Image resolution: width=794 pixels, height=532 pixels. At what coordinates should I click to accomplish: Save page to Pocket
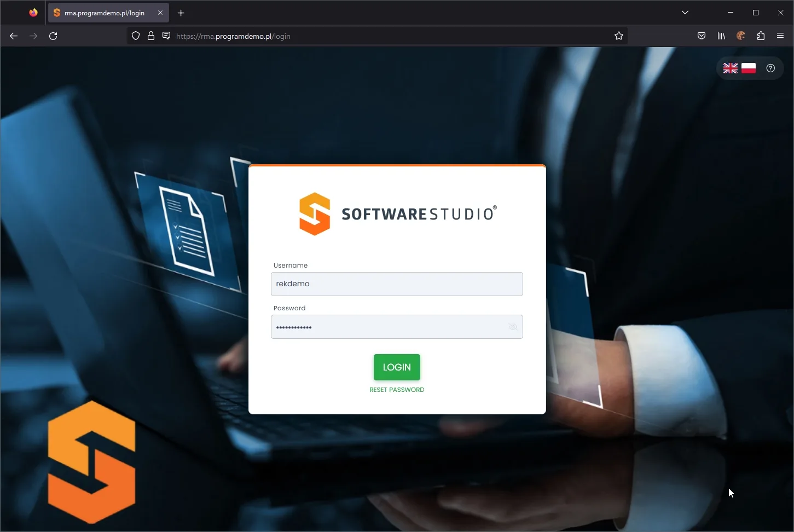point(702,36)
